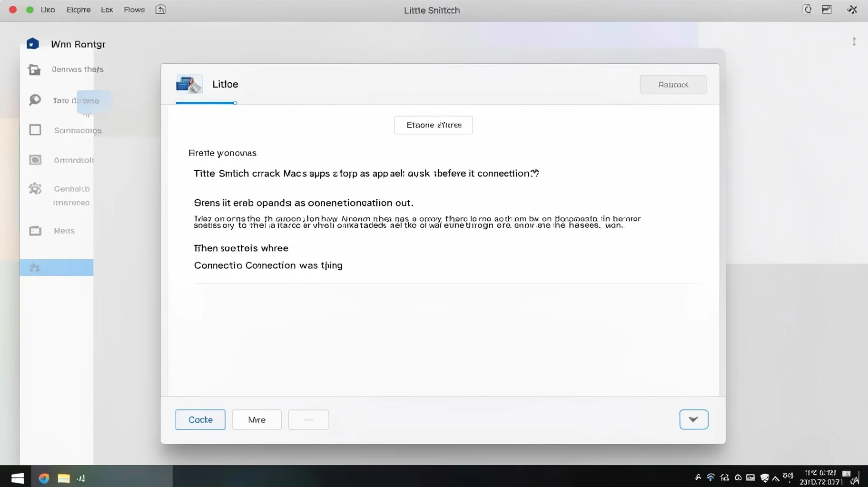Click the folder icon beside 0enwes thafs

[34, 70]
